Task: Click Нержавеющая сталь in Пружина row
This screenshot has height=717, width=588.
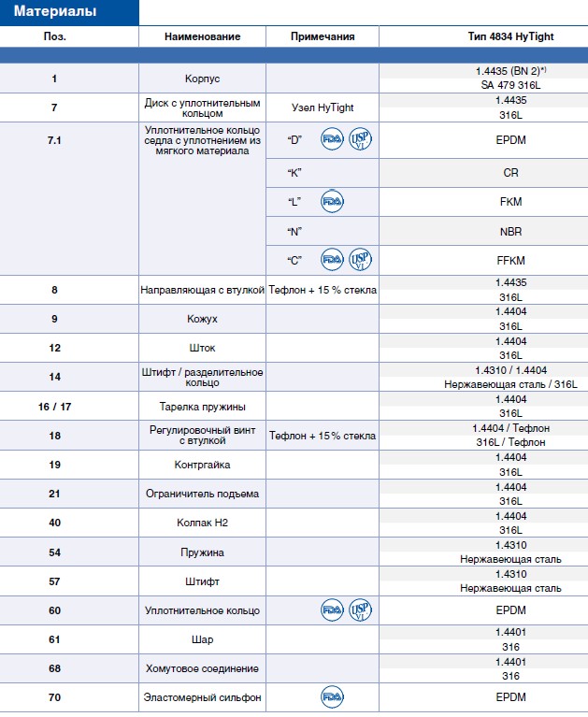Action: [x=510, y=559]
